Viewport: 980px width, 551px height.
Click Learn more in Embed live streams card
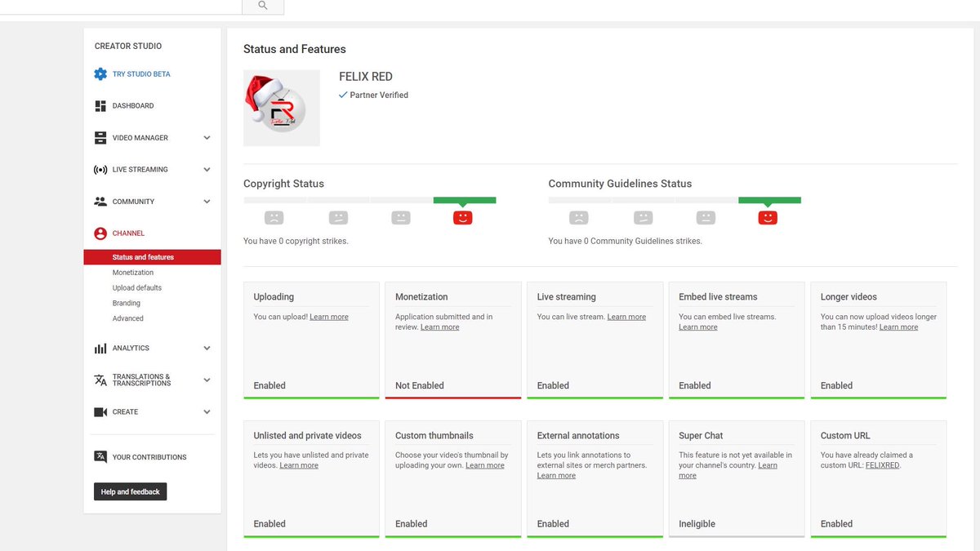(x=698, y=327)
